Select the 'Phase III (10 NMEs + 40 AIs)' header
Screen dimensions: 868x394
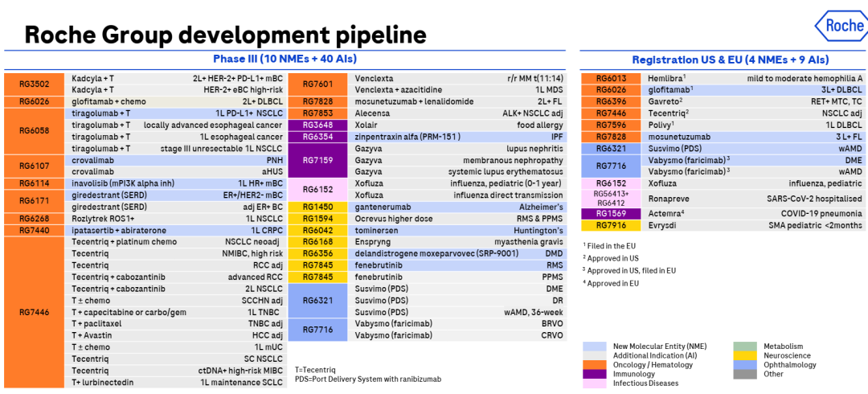pos(285,59)
